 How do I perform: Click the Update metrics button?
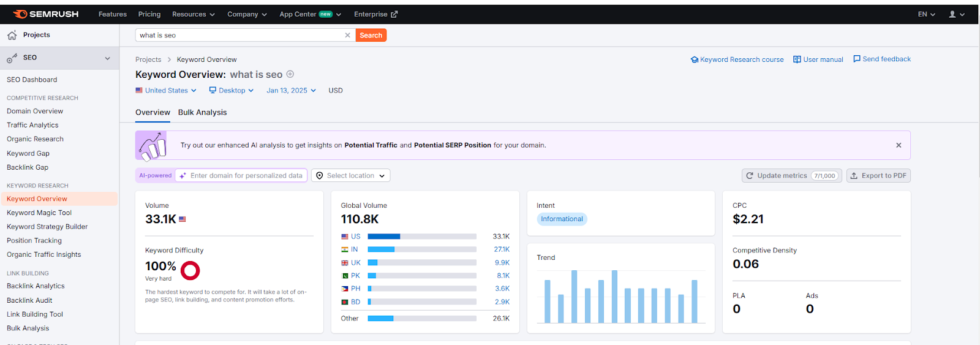pyautogui.click(x=791, y=176)
